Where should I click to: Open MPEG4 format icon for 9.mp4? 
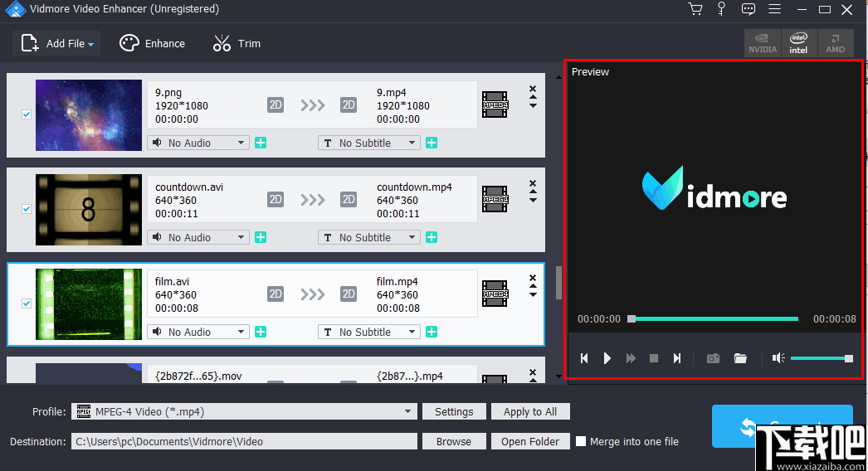[495, 104]
